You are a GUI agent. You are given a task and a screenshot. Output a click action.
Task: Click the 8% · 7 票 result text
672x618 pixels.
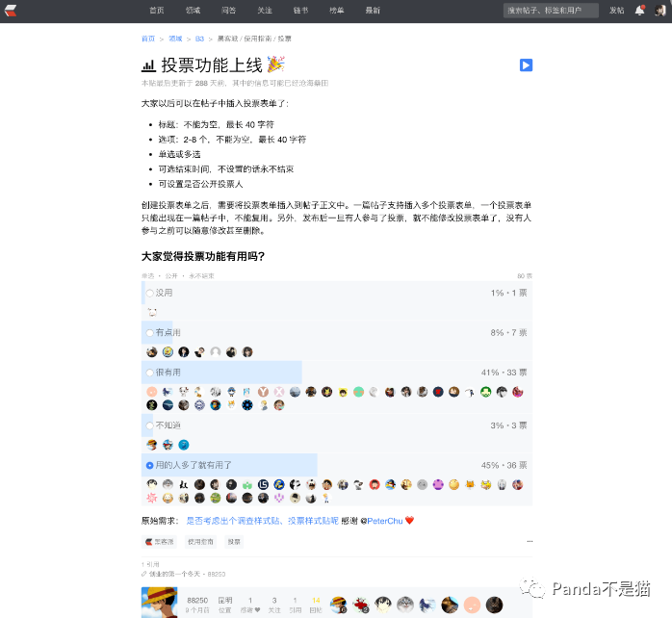coord(508,332)
